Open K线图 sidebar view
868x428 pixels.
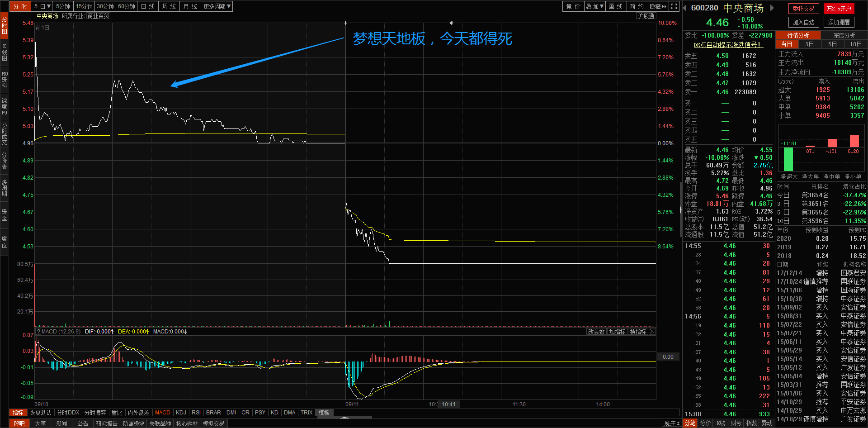[x=4, y=52]
